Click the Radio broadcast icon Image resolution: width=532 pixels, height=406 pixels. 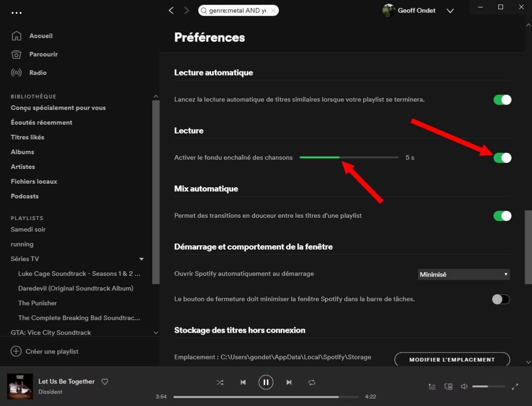pyautogui.click(x=16, y=73)
